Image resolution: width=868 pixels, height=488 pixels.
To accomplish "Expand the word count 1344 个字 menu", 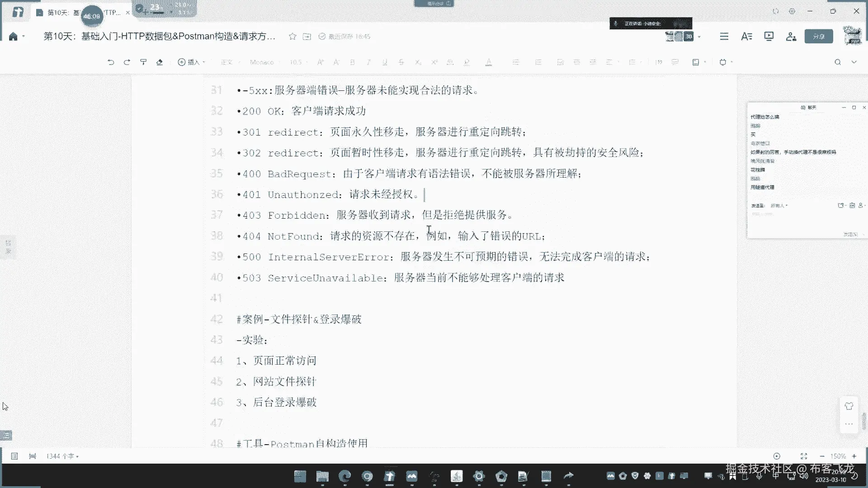I will tap(62, 456).
